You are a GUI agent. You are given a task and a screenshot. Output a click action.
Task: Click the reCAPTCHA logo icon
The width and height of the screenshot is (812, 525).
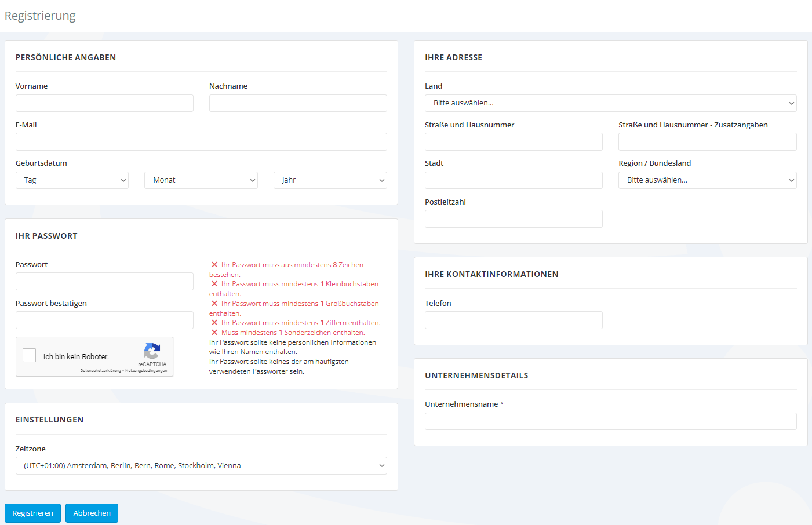pyautogui.click(x=152, y=351)
